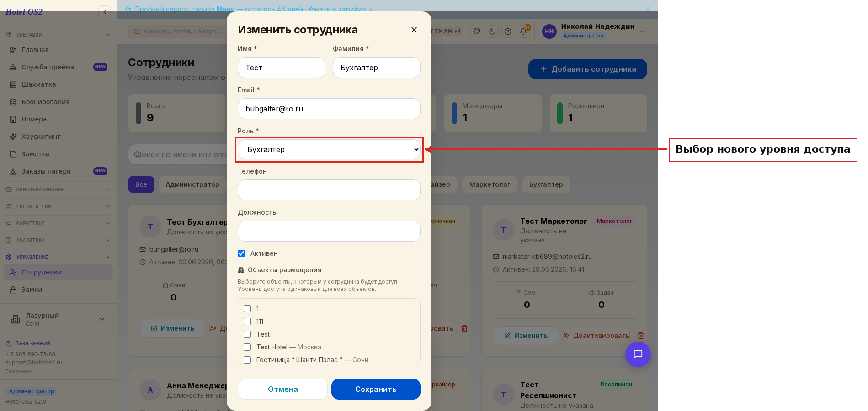Click the Фамилия input field
The height and width of the screenshot is (411, 868).
point(377,68)
